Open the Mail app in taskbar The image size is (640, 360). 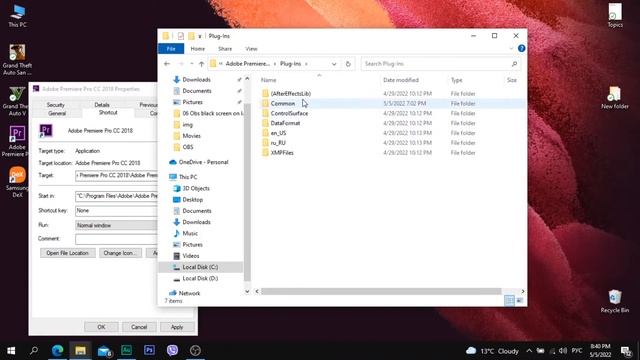(104, 350)
